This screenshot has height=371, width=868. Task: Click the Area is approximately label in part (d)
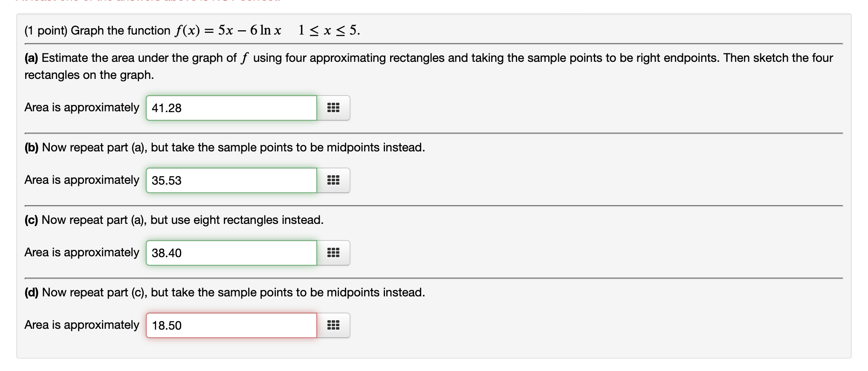click(82, 325)
